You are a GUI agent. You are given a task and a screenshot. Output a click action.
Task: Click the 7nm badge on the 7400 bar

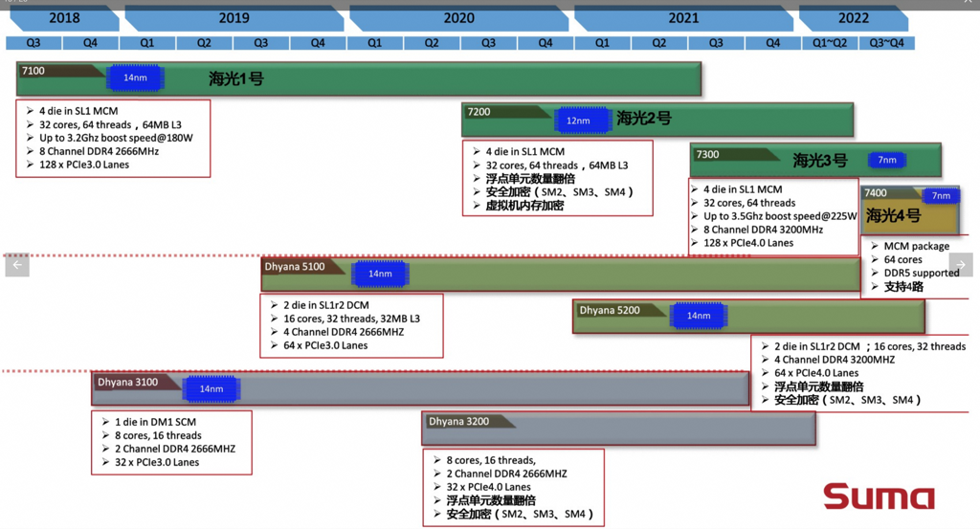[941, 196]
